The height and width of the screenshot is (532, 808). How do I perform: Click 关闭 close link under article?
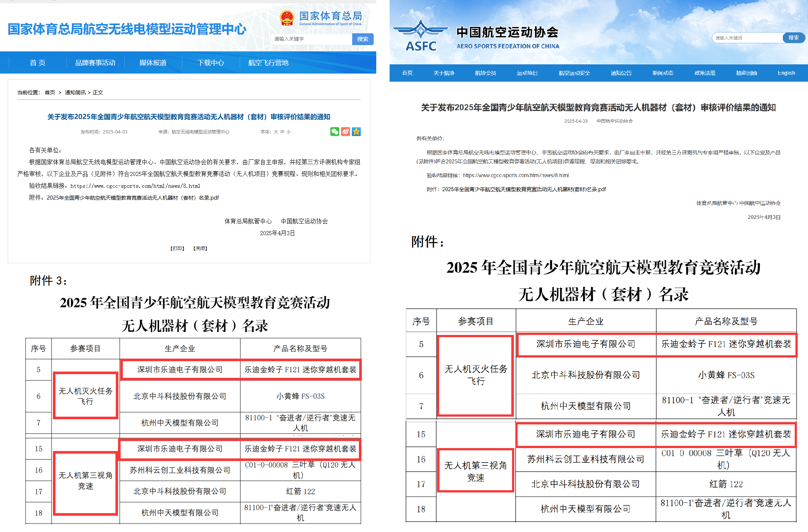click(x=200, y=248)
